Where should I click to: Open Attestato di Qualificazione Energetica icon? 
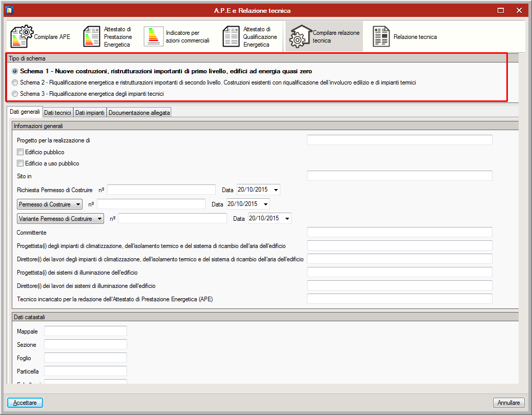(x=231, y=36)
